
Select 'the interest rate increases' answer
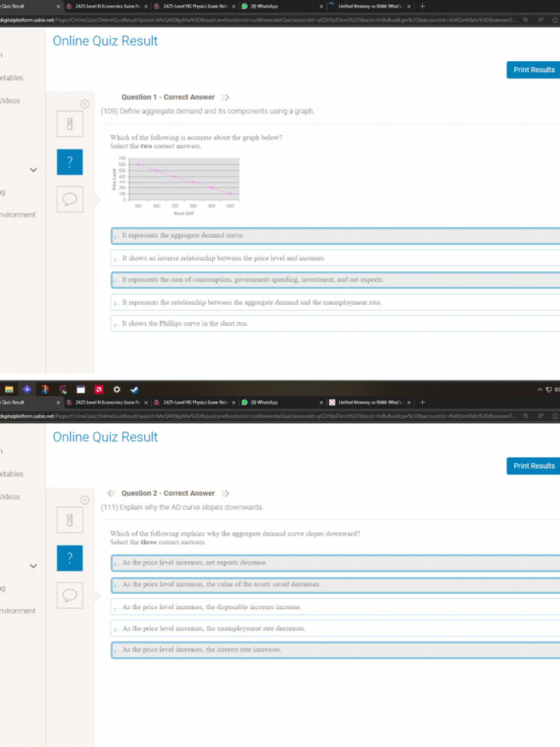pos(335,650)
